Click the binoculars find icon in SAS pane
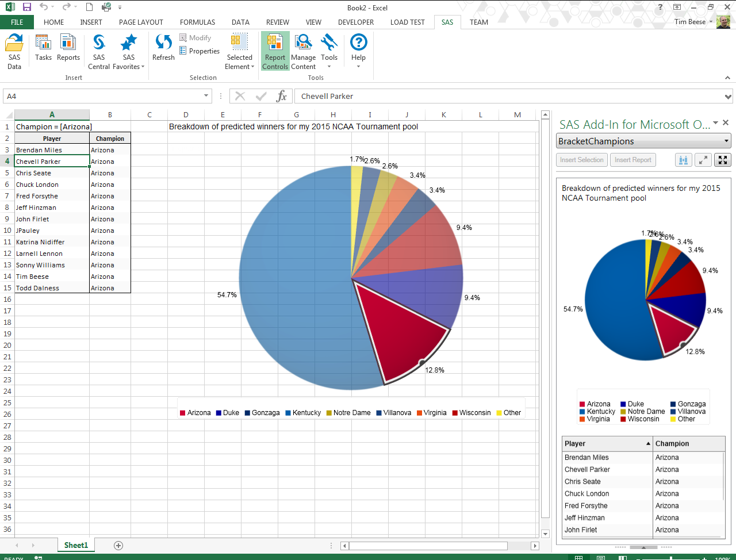Screen dimensions: 736x560 tap(683, 160)
